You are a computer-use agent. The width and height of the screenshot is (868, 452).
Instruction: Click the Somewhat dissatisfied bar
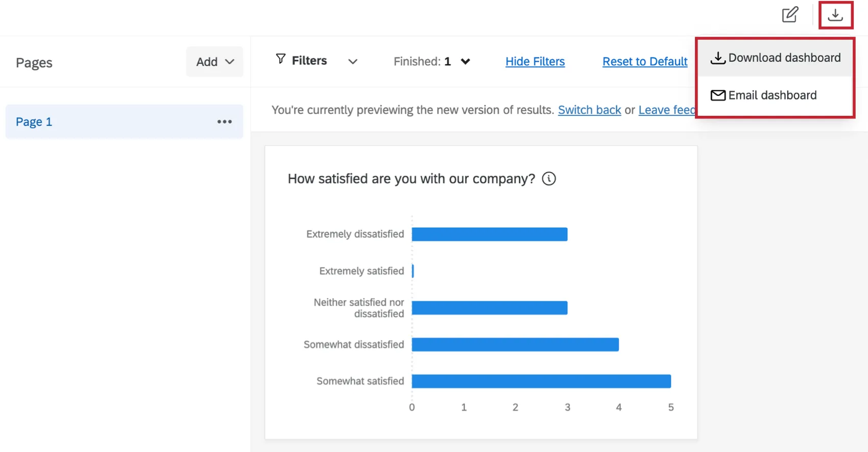click(x=515, y=345)
